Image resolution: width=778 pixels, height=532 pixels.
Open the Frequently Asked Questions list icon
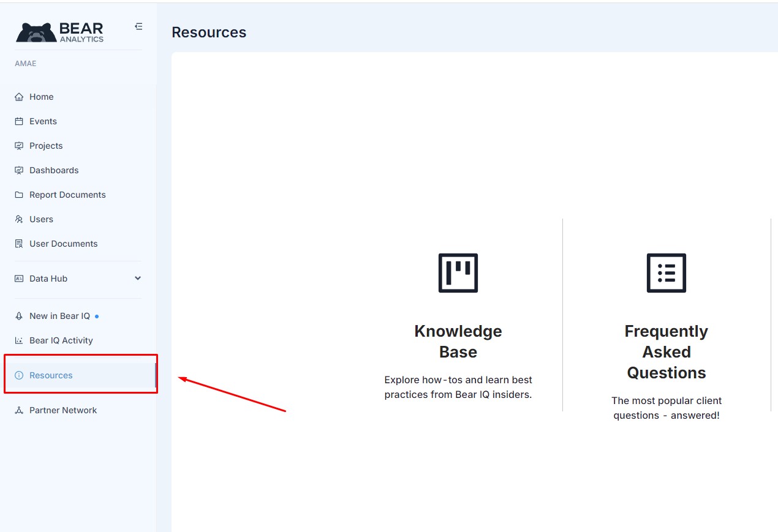click(x=667, y=273)
